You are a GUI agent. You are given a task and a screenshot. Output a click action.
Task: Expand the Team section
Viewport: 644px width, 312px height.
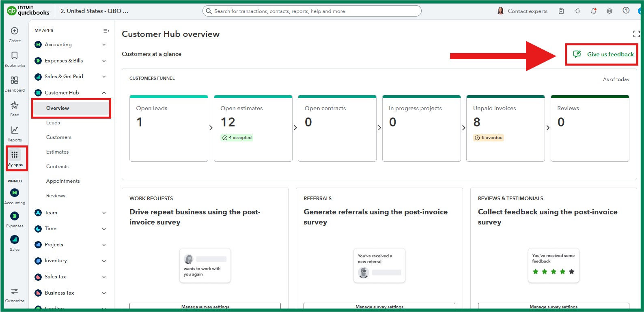[x=71, y=213]
